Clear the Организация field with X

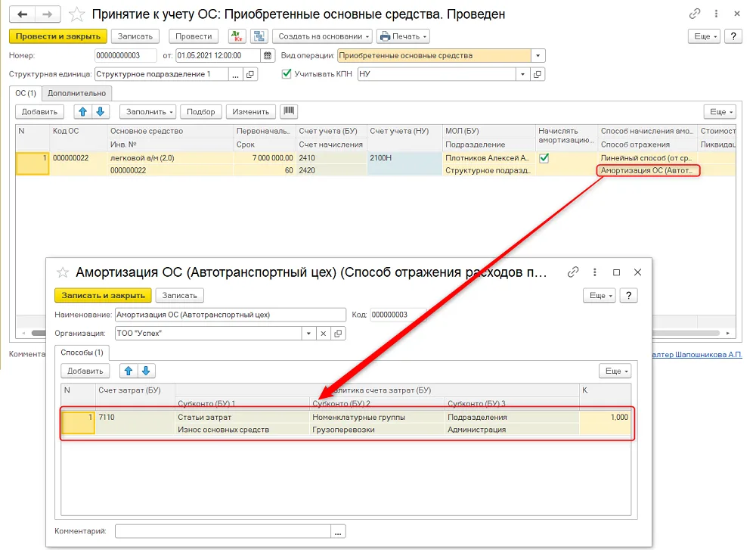[324, 334]
